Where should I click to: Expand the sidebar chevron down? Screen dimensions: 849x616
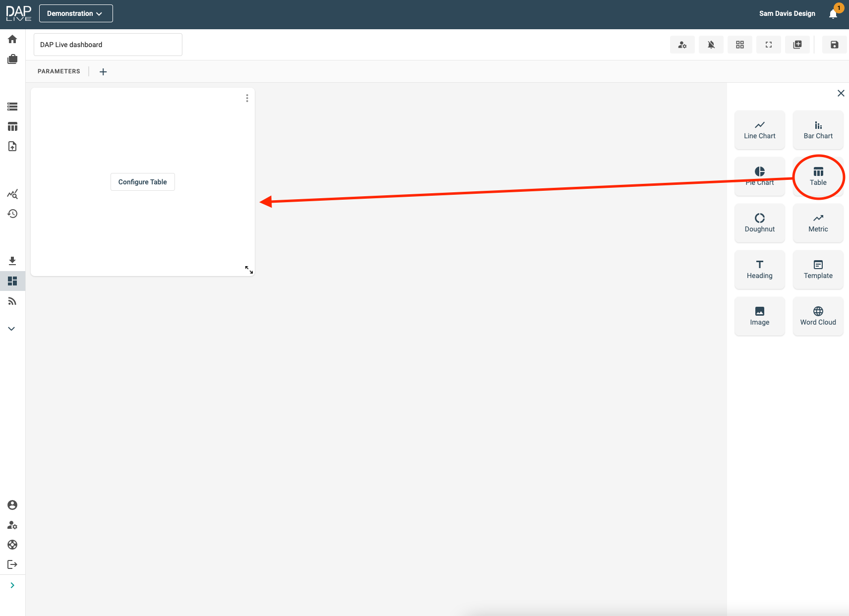pos(12,329)
